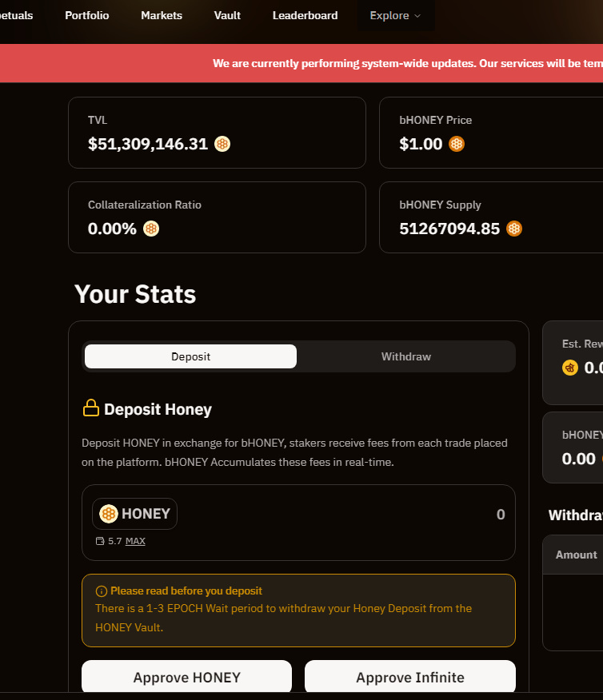Open the HONEY token selector
Image resolution: width=603 pixels, height=700 pixels.
tap(135, 514)
